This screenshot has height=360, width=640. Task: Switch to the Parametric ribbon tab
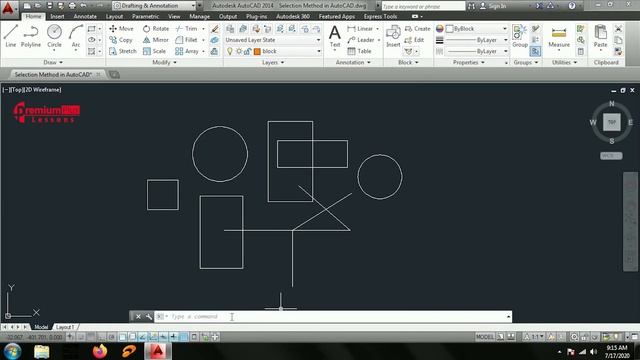[x=145, y=16]
